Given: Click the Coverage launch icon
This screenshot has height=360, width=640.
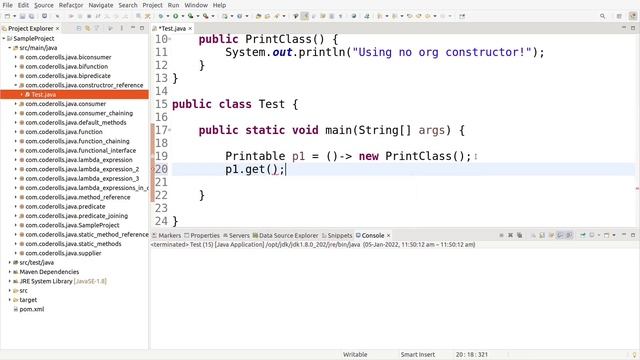Looking at the screenshot, I should click(190, 16).
